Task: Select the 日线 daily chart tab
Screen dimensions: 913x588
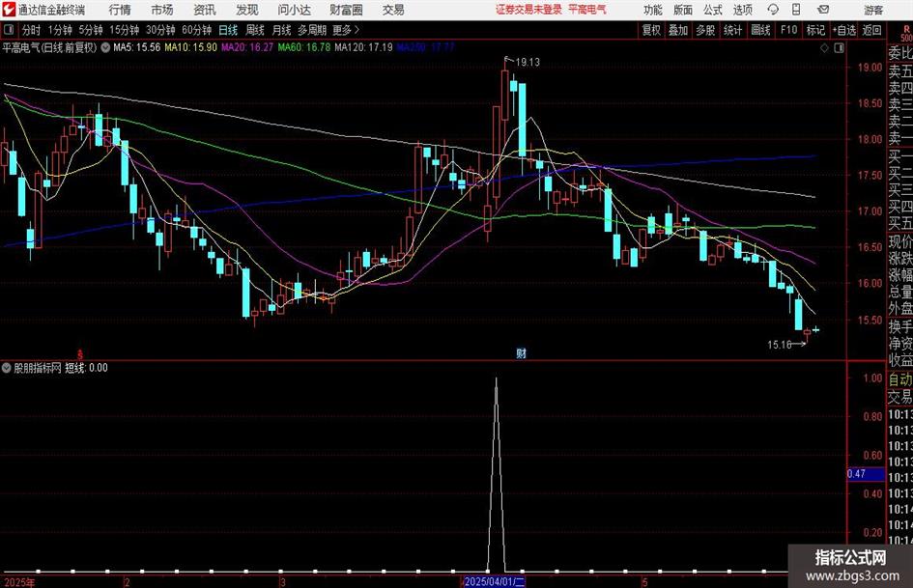Action: click(x=228, y=30)
